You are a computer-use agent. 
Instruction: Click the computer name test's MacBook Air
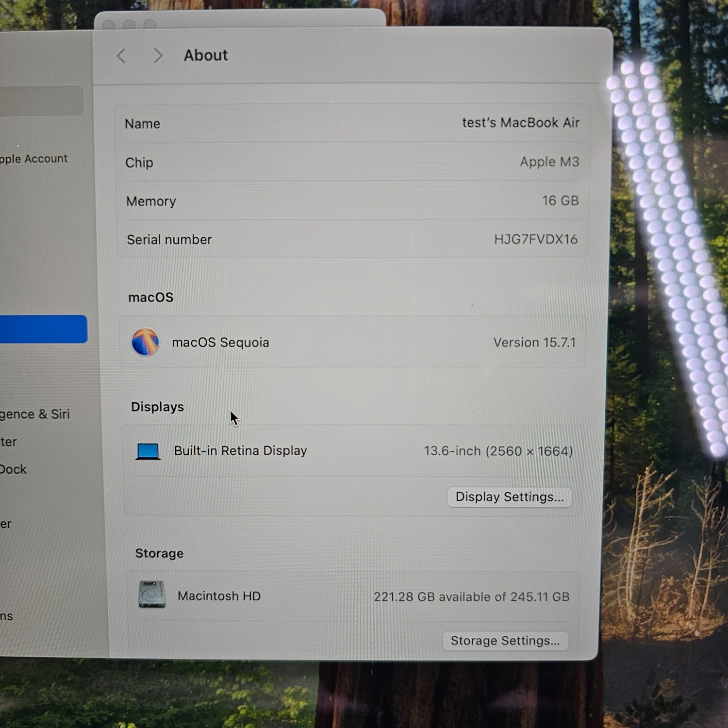[x=521, y=123]
